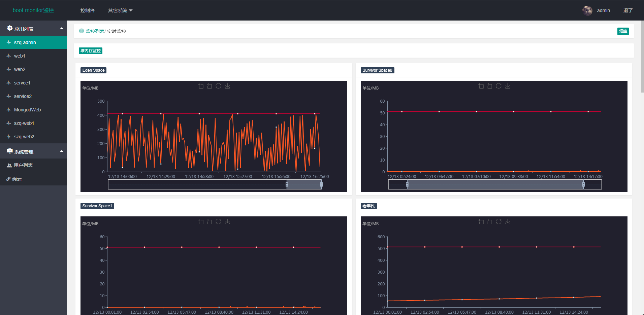644x315 pixels.
Task: Open 用户列表 under system management
Action: tap(33, 165)
